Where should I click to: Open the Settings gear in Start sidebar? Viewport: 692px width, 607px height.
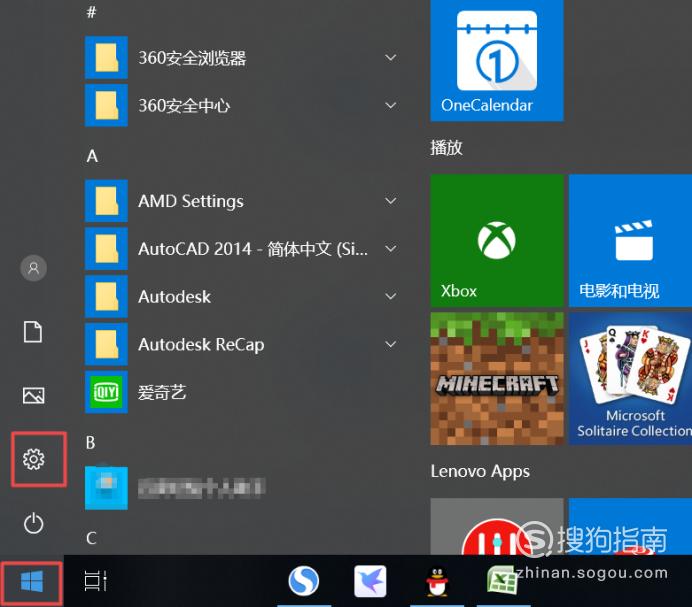(34, 459)
